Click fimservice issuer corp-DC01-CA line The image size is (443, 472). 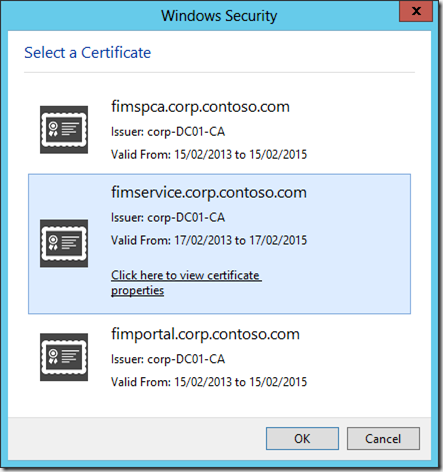click(x=168, y=217)
